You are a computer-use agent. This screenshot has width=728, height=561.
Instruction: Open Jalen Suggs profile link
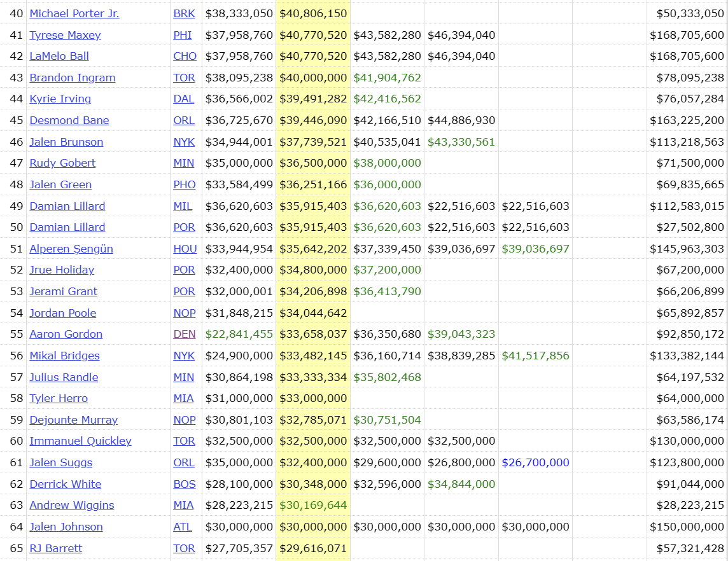tap(61, 462)
